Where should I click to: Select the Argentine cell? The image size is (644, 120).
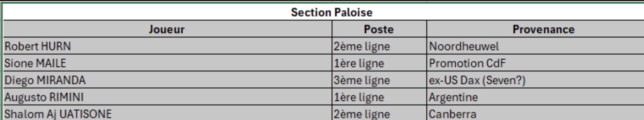pos(535,96)
